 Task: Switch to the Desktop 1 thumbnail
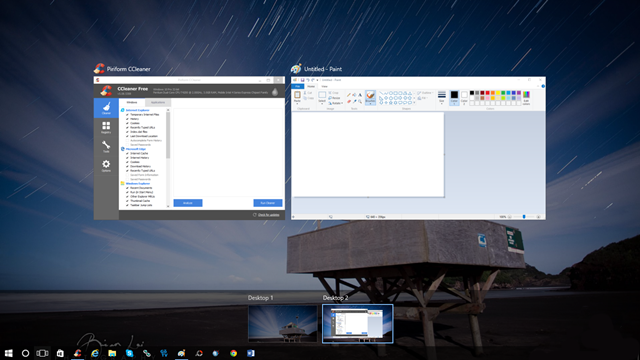pyautogui.click(x=282, y=324)
